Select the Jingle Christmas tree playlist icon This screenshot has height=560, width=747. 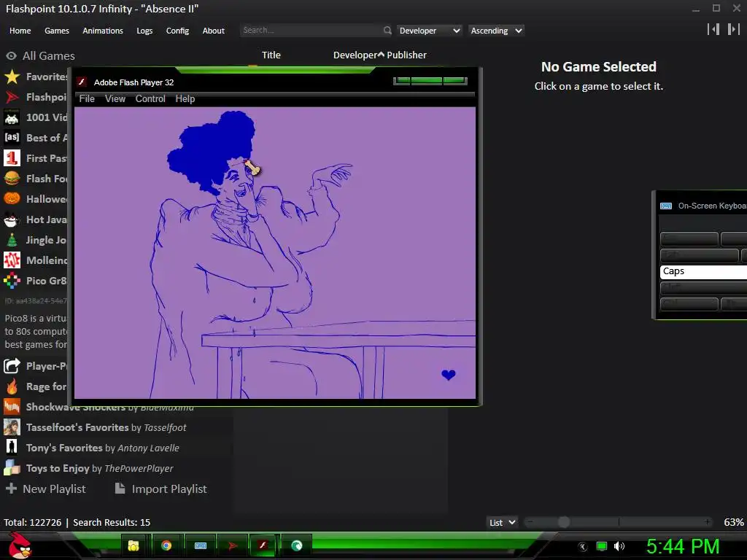coord(12,240)
